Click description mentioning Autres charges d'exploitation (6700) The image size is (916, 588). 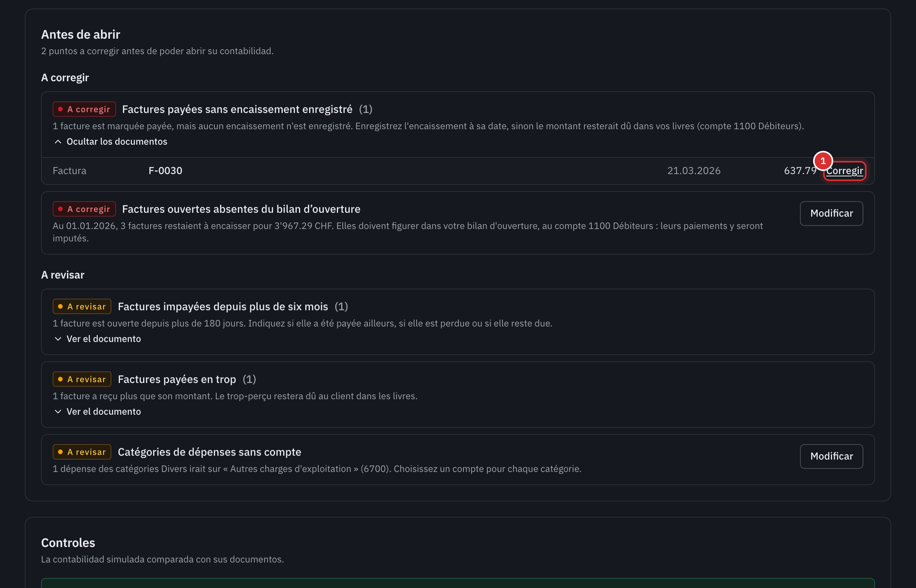(317, 469)
